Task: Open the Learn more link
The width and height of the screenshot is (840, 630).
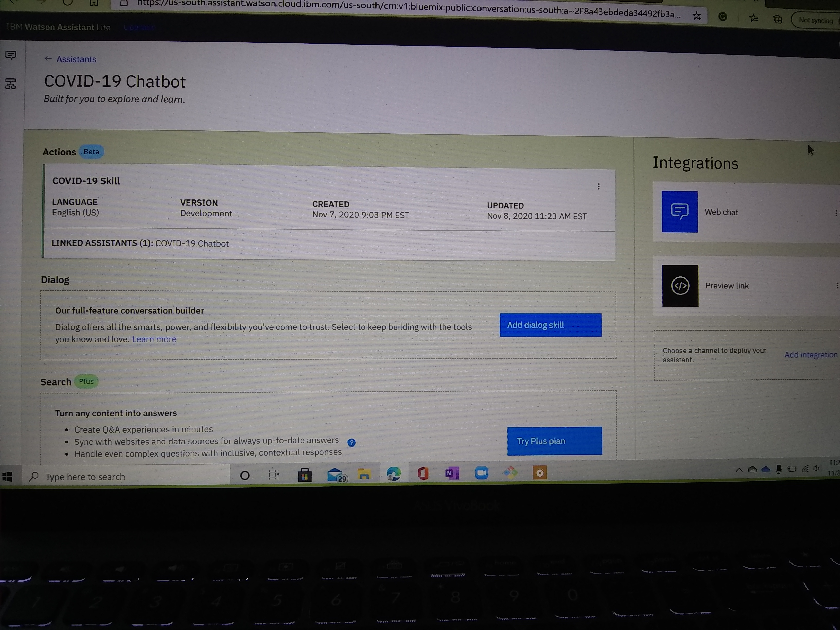Action: tap(154, 339)
